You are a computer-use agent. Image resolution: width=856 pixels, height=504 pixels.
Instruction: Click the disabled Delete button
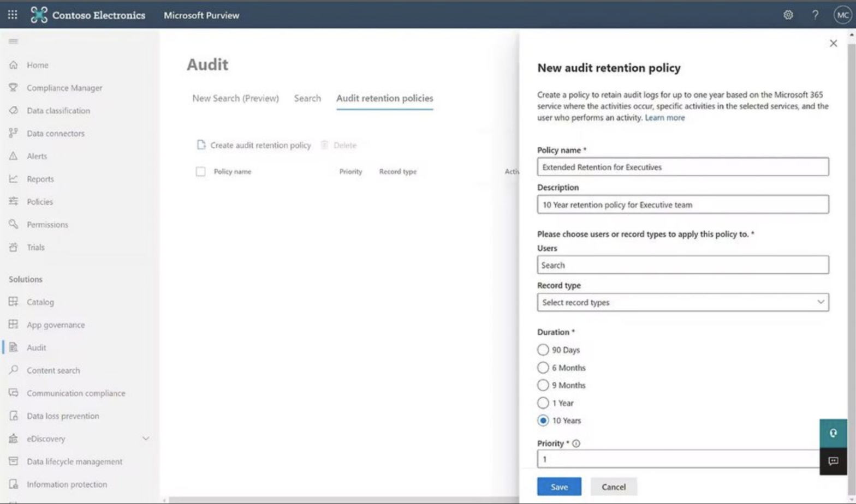[x=338, y=145]
